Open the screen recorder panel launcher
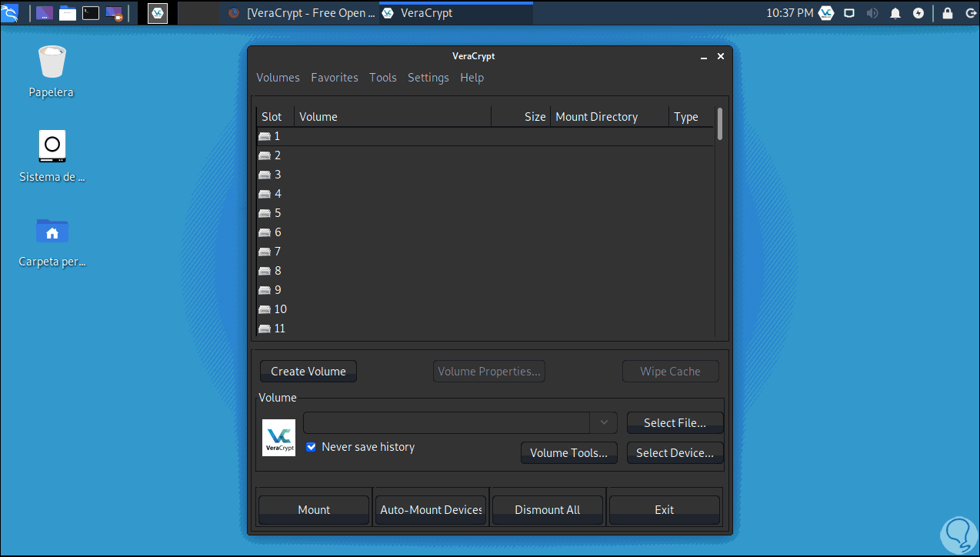This screenshot has height=557, width=980. point(114,13)
